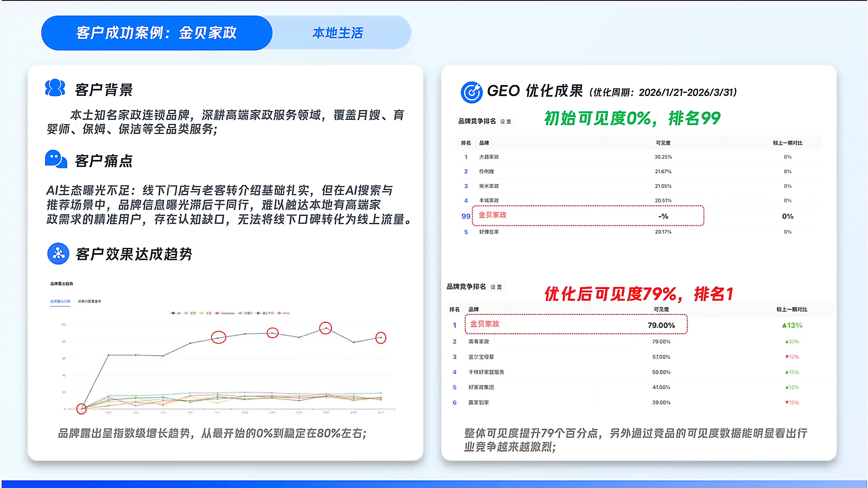The height and width of the screenshot is (488, 868).
Task: Click the rank number 99
Action: (466, 216)
